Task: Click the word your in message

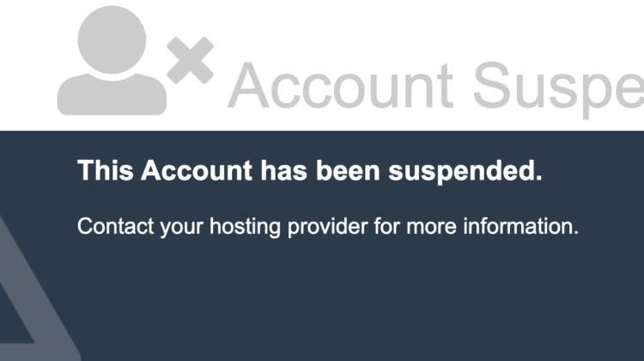Action: [x=181, y=229]
